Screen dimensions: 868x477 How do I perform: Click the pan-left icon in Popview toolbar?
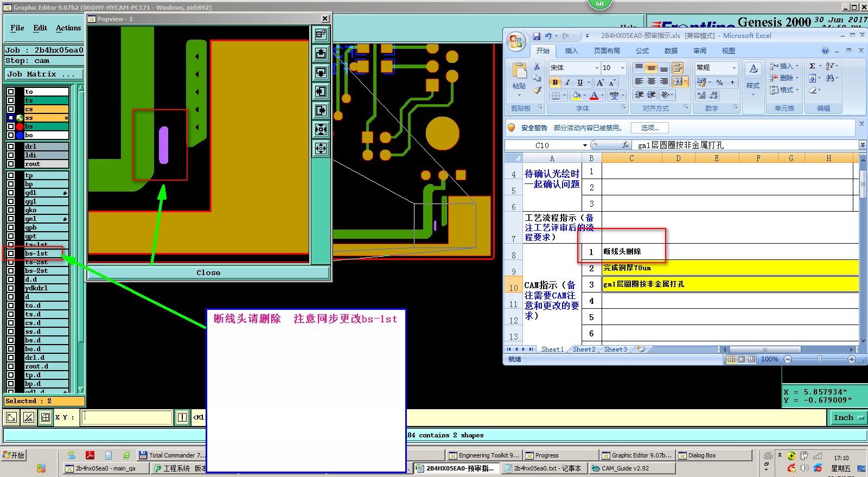tap(321, 91)
